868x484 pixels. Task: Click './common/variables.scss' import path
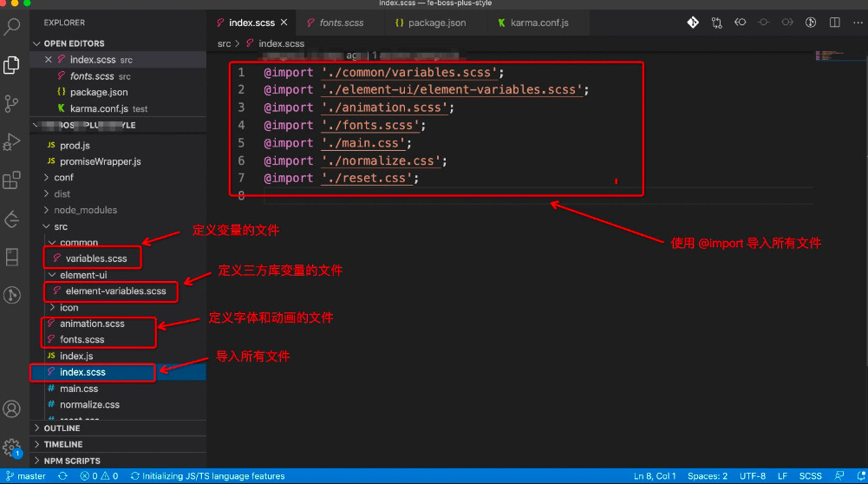pyautogui.click(x=409, y=73)
